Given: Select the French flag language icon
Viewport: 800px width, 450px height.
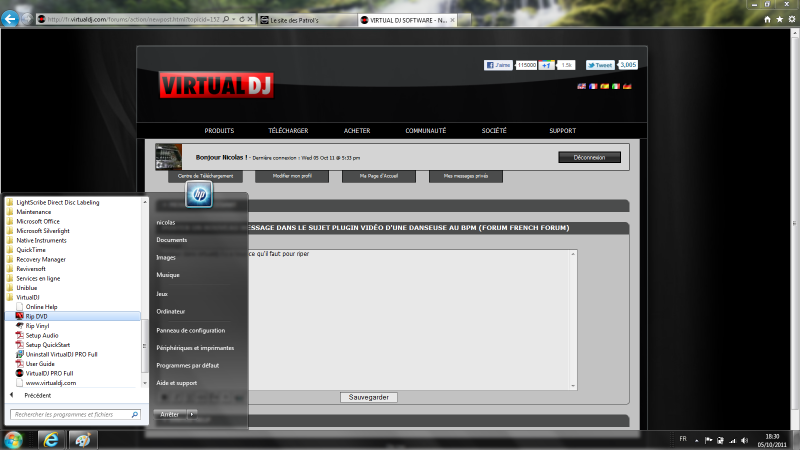Looking at the screenshot, I should coord(593,87).
